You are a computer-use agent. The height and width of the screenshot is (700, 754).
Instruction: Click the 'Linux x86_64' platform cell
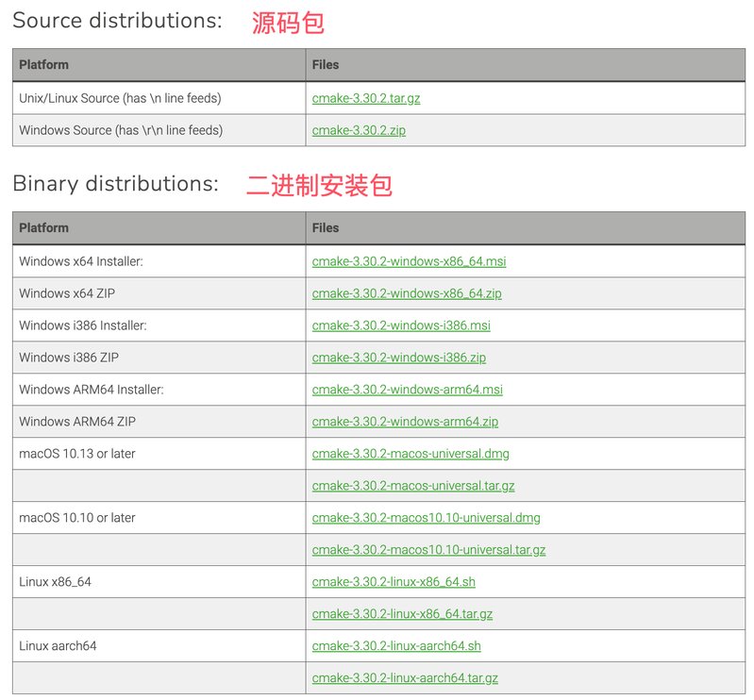[159, 582]
